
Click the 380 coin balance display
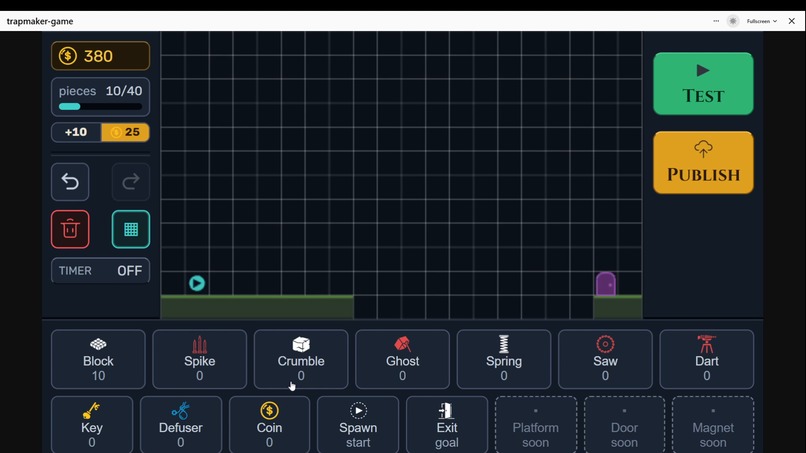pos(100,56)
